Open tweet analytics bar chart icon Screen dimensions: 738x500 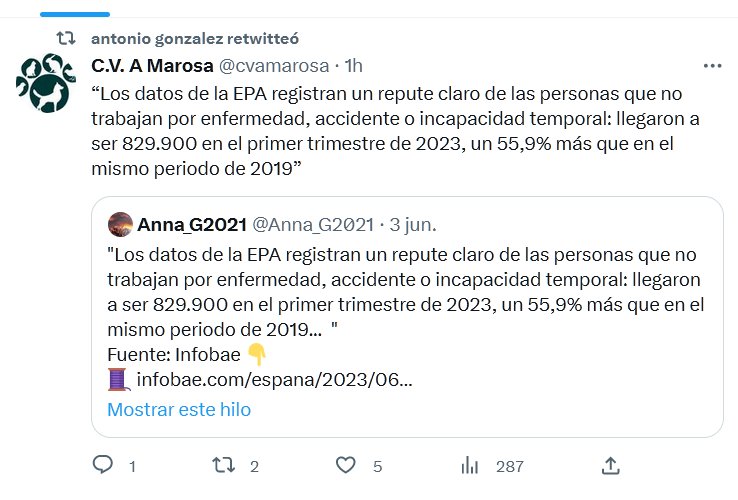[x=468, y=465]
